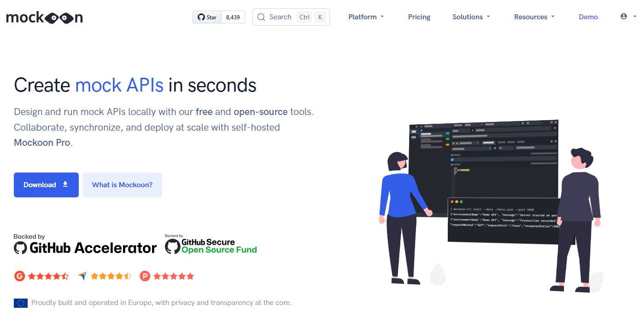
Task: Click the Mockoon logo
Action: 45,17
